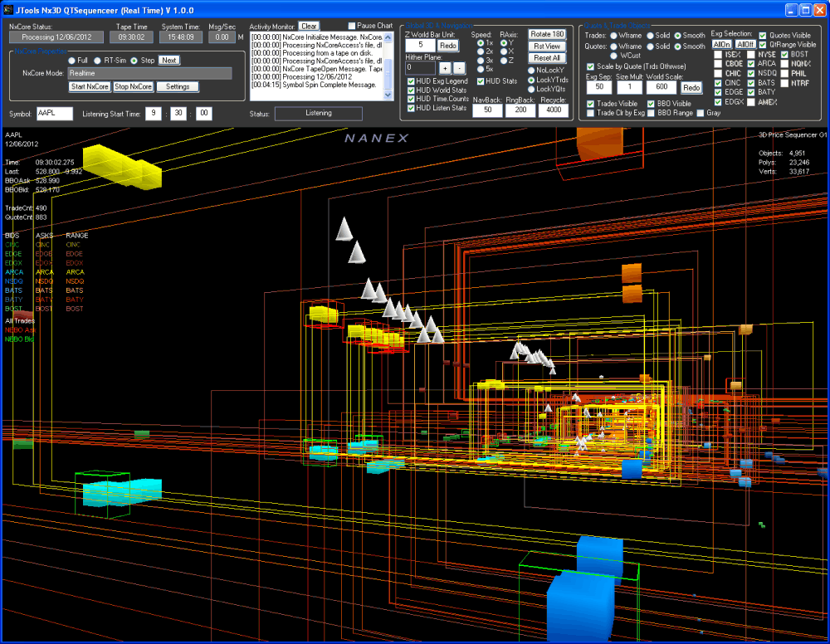Open NxCore Settings
Screen dimensions: 830x644
(178, 87)
